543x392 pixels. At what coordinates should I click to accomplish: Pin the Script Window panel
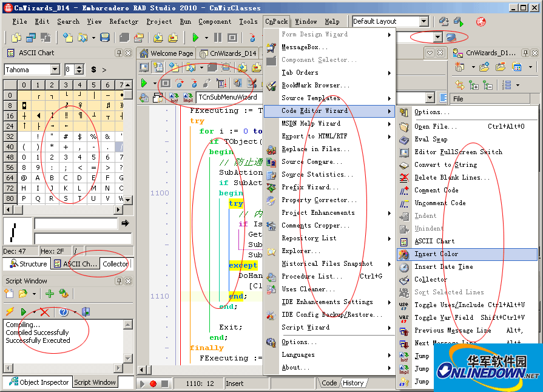119,281
